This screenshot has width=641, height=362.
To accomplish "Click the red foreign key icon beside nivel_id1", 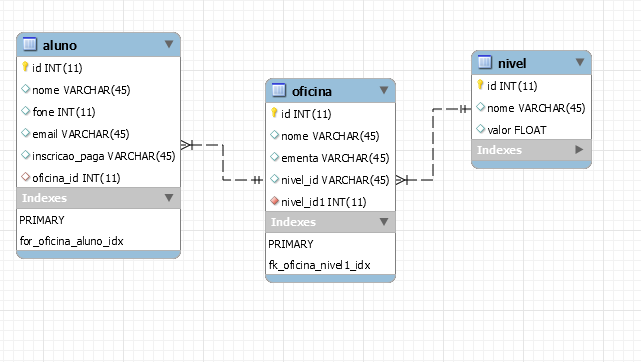I will [274, 201].
